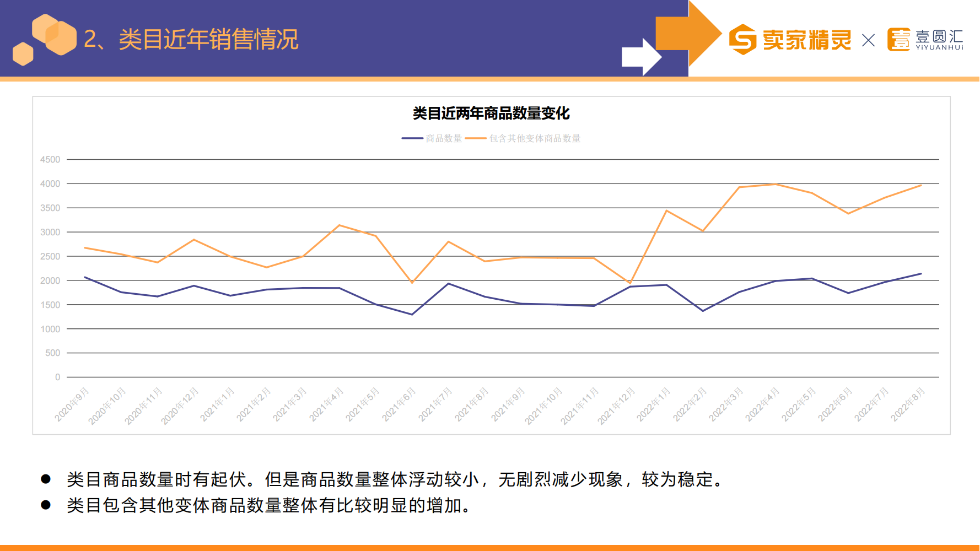Click the 2022年1月 x-axis label
The width and height of the screenshot is (980, 551).
[x=654, y=404]
